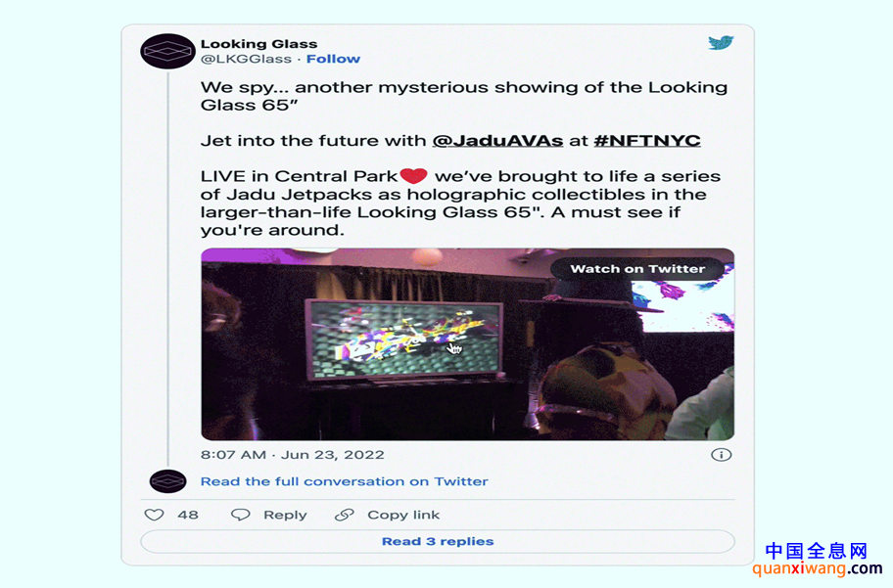The height and width of the screenshot is (588, 893).
Task: Click the copy link chain icon
Action: pyautogui.click(x=344, y=515)
